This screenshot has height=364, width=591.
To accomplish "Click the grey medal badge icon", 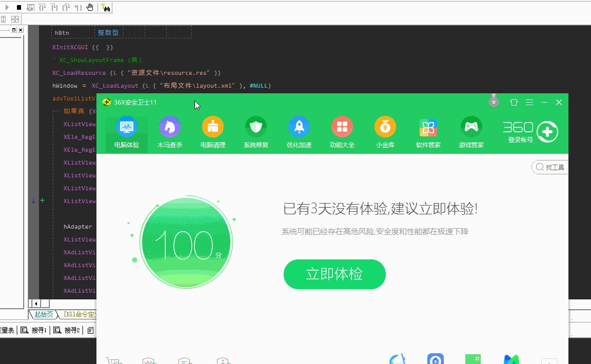I will coord(494,102).
